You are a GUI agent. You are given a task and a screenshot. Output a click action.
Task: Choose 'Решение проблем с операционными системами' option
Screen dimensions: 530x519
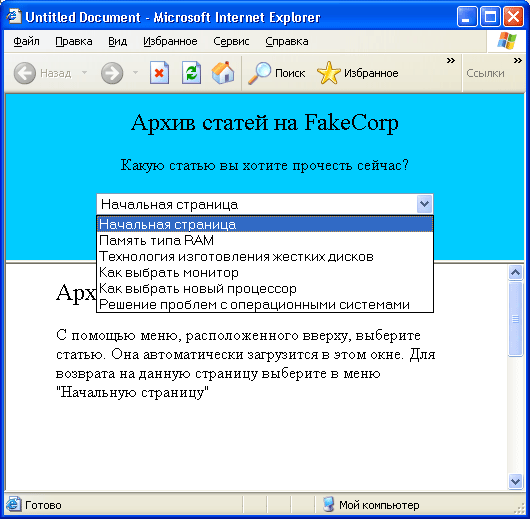pyautogui.click(x=265, y=304)
